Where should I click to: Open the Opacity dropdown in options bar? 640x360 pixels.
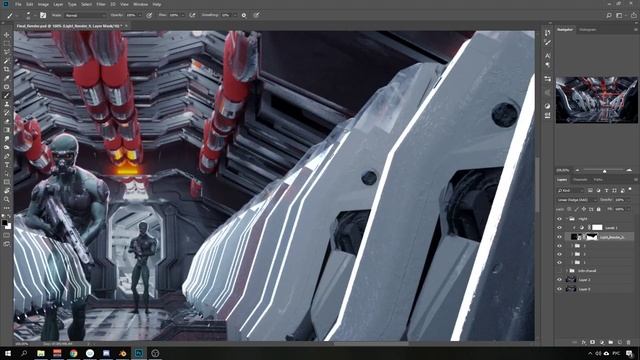point(139,15)
